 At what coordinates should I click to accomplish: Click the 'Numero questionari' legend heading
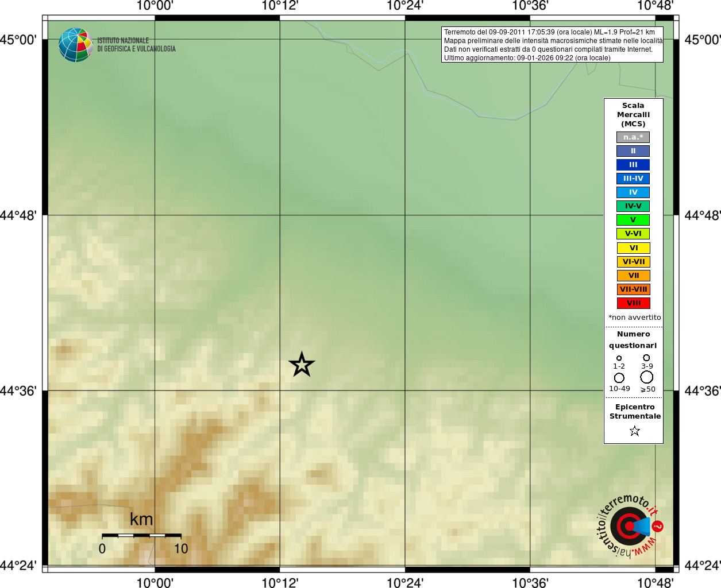[x=633, y=340]
